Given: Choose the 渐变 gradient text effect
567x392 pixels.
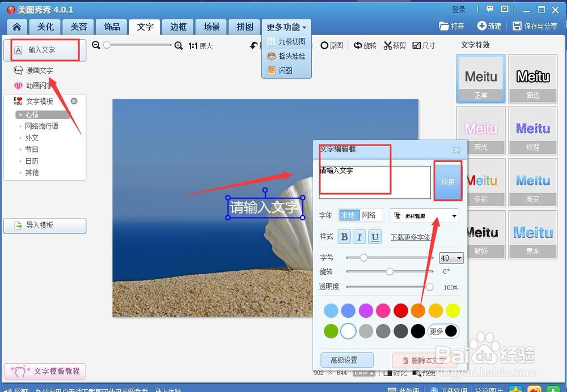Looking at the screenshot, I should pyautogui.click(x=533, y=183).
